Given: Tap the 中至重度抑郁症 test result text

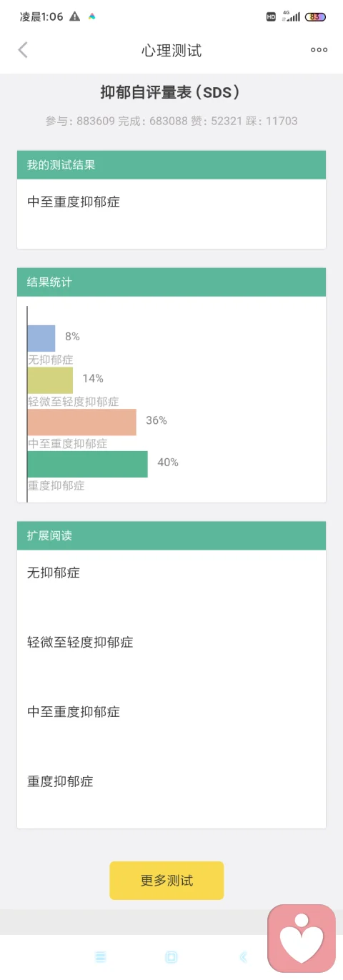Looking at the screenshot, I should [x=74, y=202].
